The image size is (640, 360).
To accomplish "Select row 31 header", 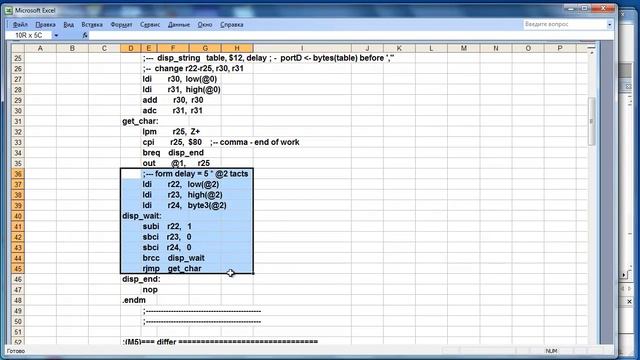I will (18, 121).
